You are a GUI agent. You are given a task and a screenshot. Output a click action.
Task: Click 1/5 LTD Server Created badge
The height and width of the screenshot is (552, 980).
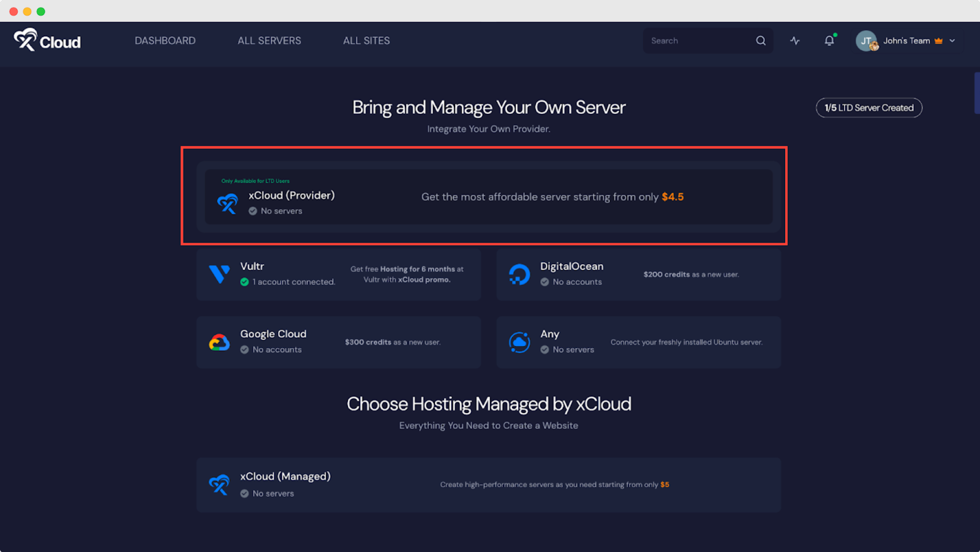click(869, 108)
